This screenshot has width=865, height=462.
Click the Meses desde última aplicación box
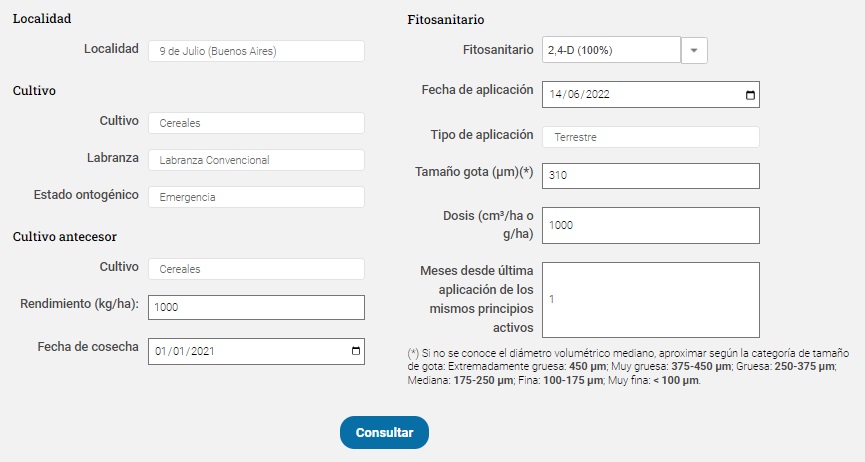click(650, 299)
